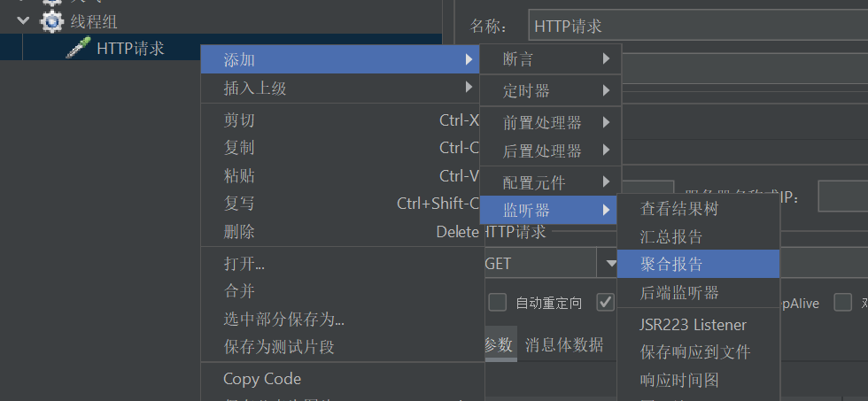Click the arrow beside 插入上级
Screen dimensions: 868x401
tap(469, 86)
